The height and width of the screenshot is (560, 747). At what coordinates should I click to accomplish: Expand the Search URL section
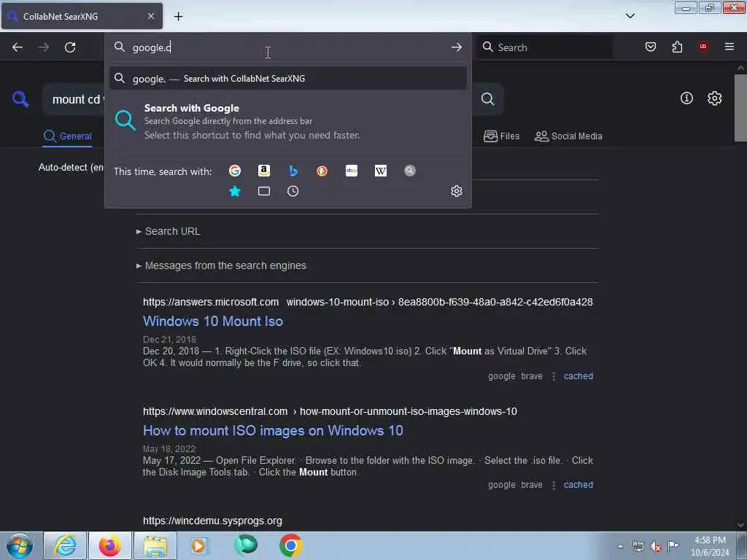tap(169, 231)
